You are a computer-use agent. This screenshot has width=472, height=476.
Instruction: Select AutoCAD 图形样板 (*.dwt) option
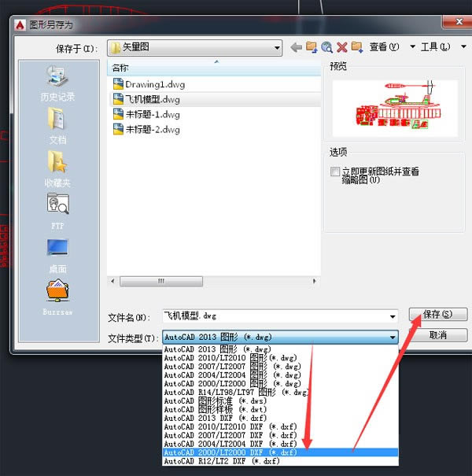pos(280,410)
